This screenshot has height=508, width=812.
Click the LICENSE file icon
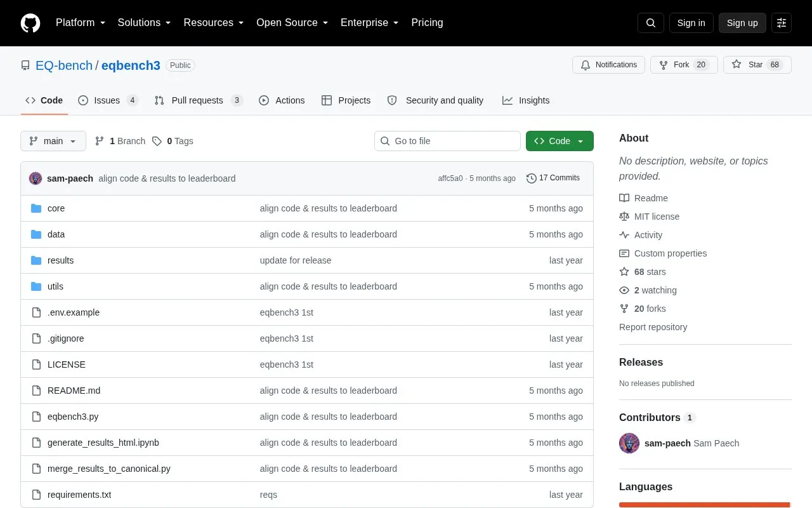click(x=36, y=364)
